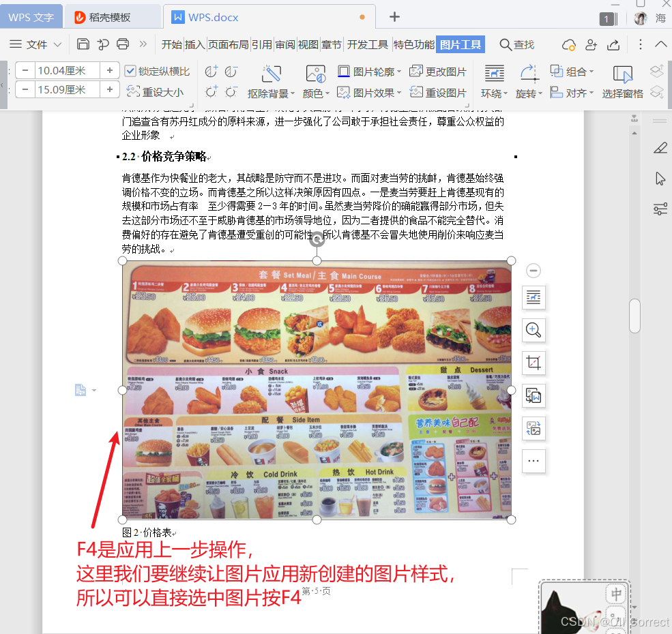Image resolution: width=672 pixels, height=634 pixels.
Task: Click the 重设图片 button
Action: tap(438, 93)
